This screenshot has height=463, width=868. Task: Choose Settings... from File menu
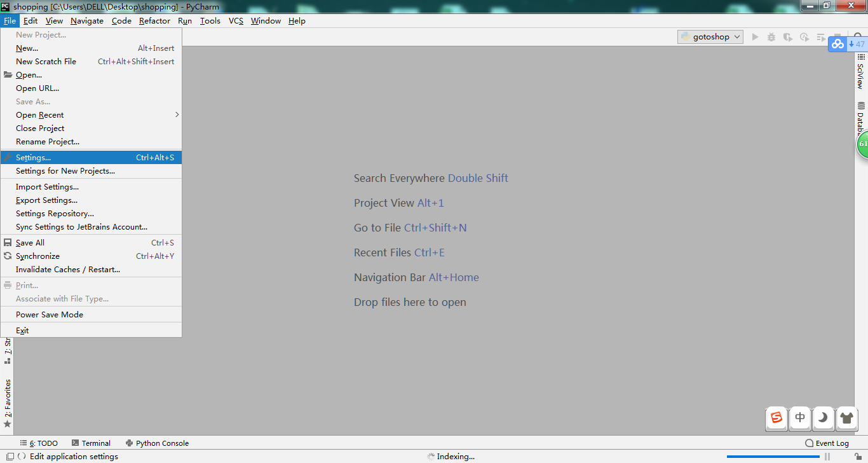tap(91, 157)
